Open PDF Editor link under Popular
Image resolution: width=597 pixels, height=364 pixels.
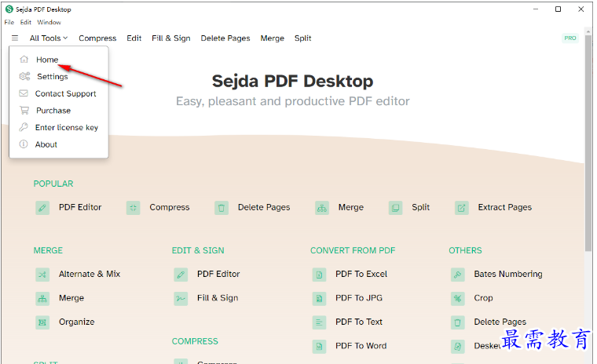click(80, 207)
